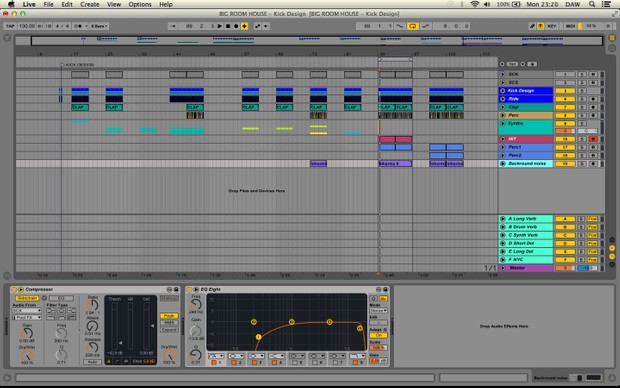
Task: Click the MIDI map mode button
Action: [x=570, y=26]
